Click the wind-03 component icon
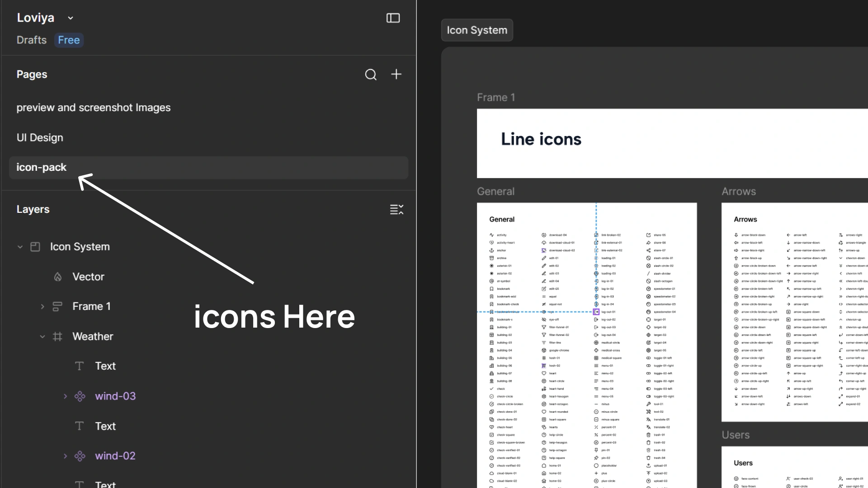The width and height of the screenshot is (868, 488). click(x=80, y=396)
